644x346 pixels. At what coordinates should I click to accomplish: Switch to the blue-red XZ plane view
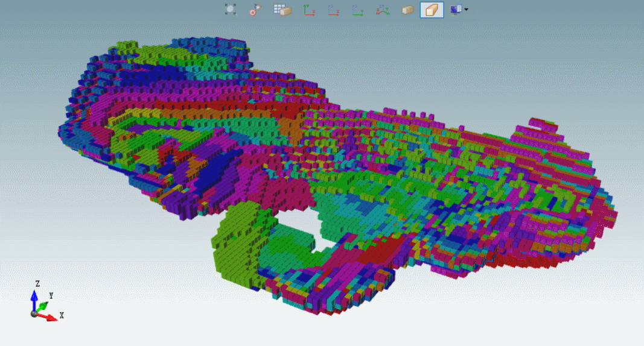tap(333, 10)
